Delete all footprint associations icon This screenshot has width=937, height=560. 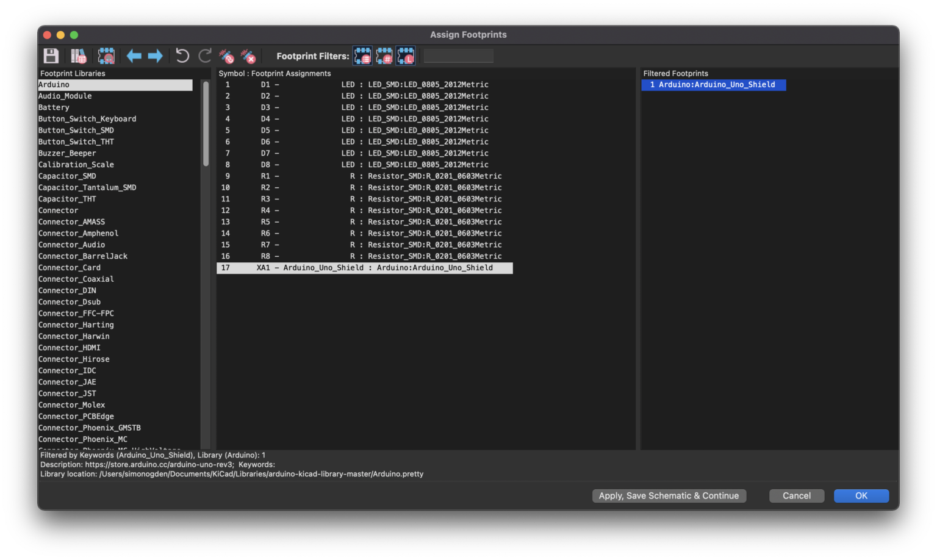pos(248,56)
